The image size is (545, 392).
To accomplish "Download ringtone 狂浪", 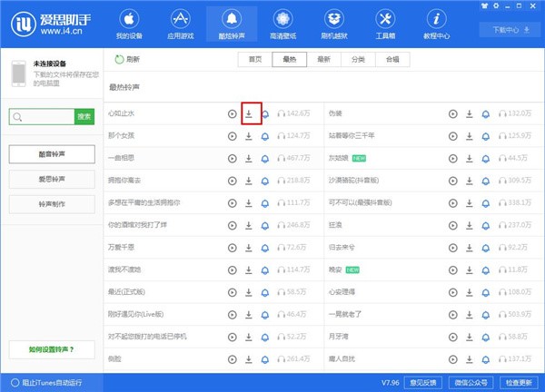I will pos(470,225).
